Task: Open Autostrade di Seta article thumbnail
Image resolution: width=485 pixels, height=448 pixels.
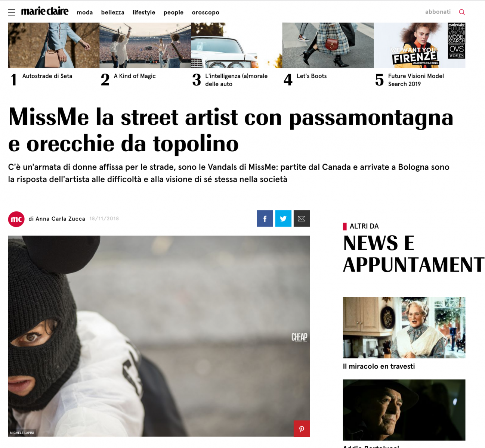Action: point(53,45)
